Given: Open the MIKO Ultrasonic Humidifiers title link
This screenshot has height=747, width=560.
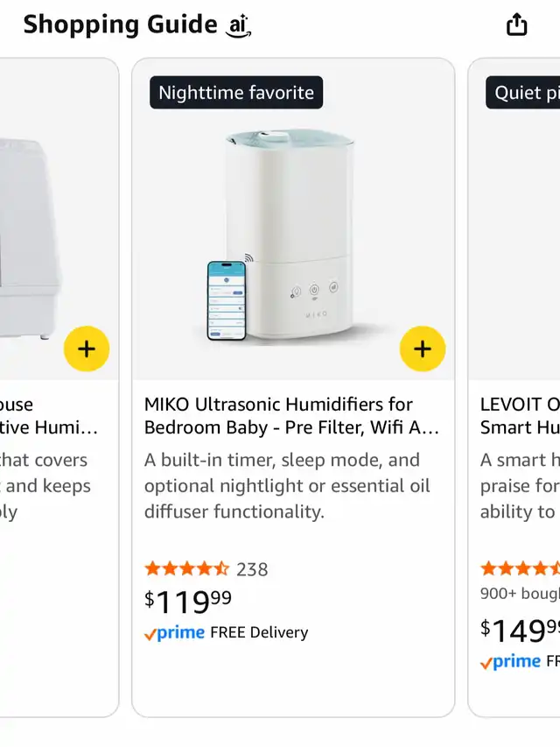Looking at the screenshot, I should (x=291, y=416).
